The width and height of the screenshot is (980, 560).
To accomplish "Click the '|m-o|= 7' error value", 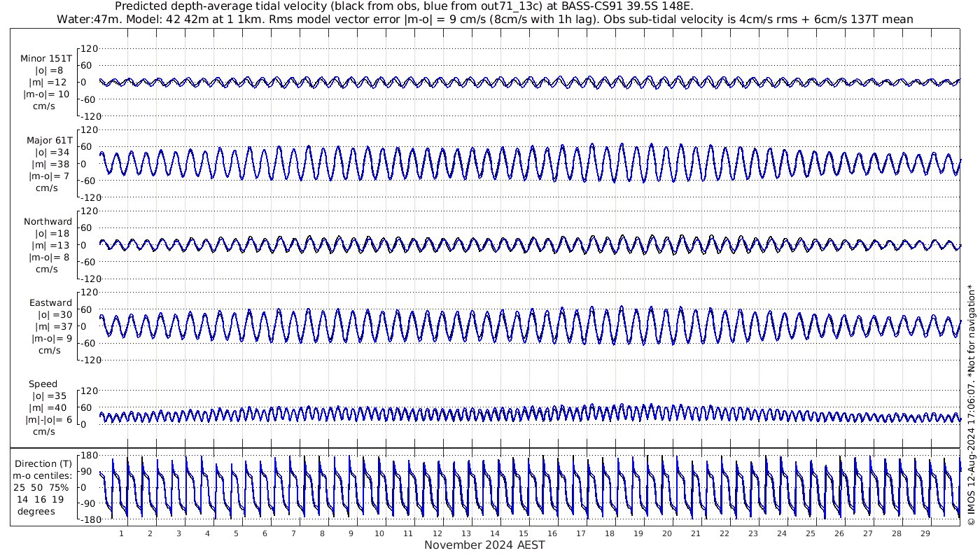I will coord(49,176).
